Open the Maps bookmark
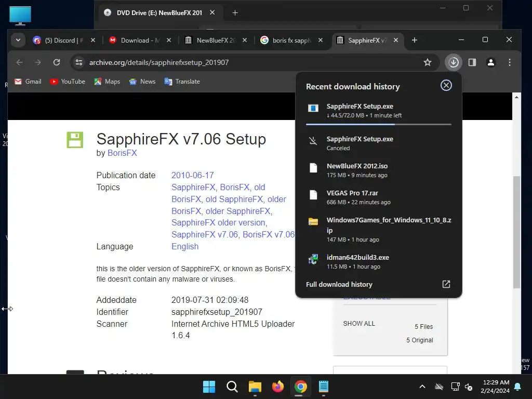This screenshot has width=532, height=399. pyautogui.click(x=107, y=82)
